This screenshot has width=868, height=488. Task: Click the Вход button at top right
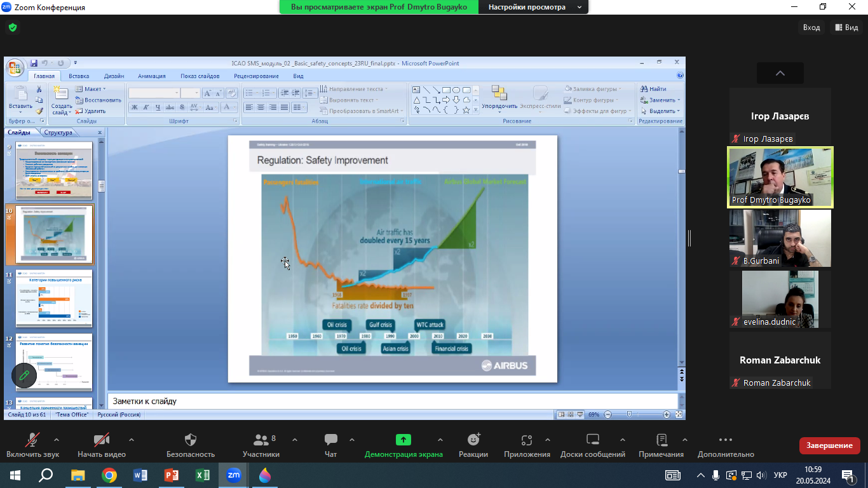click(x=811, y=27)
